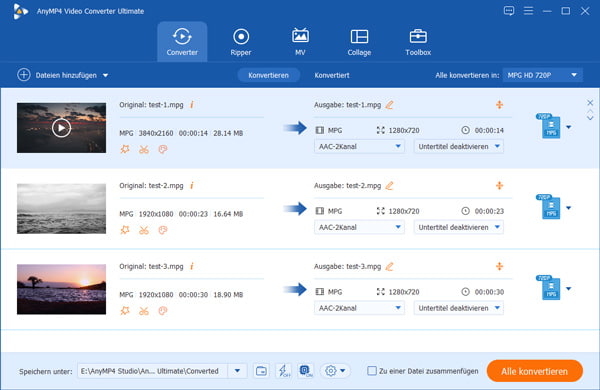Move test-1.mpg down in list
600x390 pixels.
(x=590, y=118)
